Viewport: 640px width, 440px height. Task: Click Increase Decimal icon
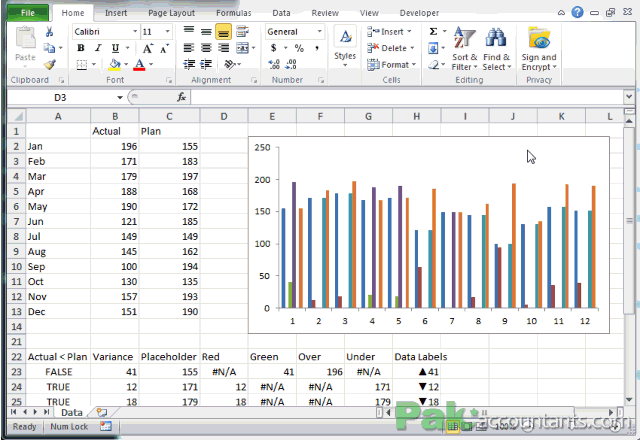(x=273, y=64)
